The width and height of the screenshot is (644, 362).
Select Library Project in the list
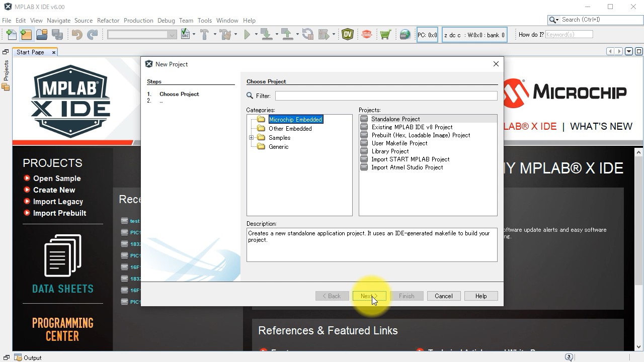pos(390,151)
